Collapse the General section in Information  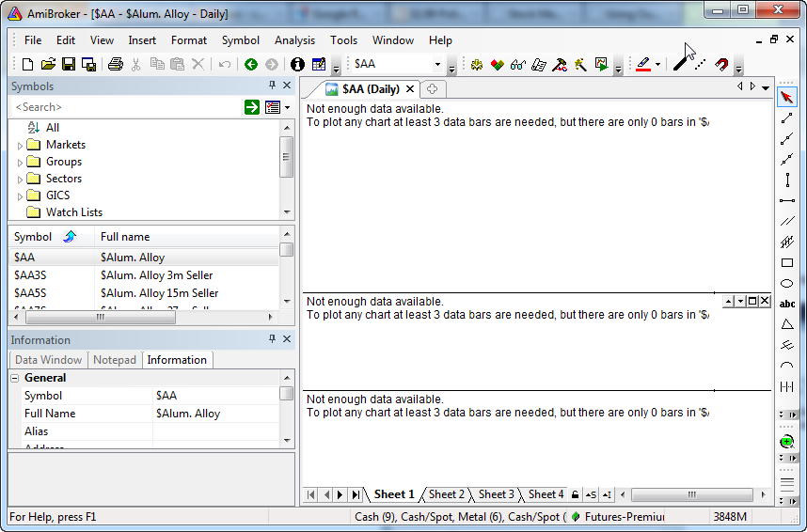(x=15, y=378)
